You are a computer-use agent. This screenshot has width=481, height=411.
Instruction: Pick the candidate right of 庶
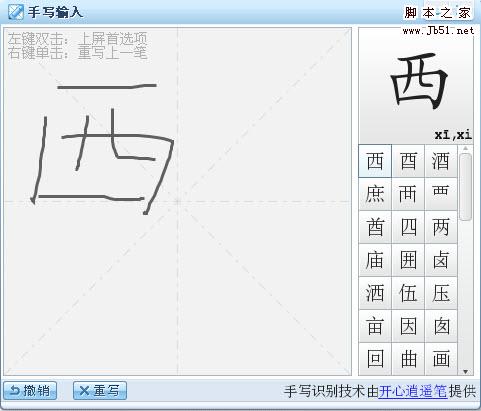click(408, 194)
